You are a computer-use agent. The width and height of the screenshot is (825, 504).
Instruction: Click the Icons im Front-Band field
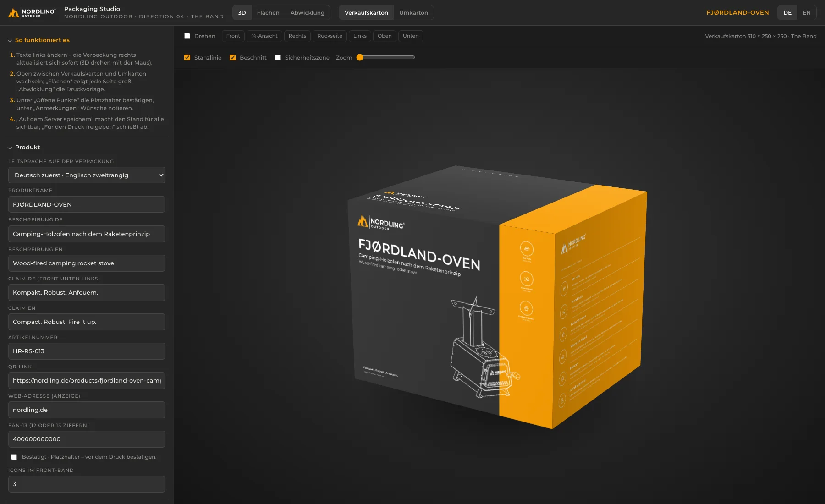point(87,484)
